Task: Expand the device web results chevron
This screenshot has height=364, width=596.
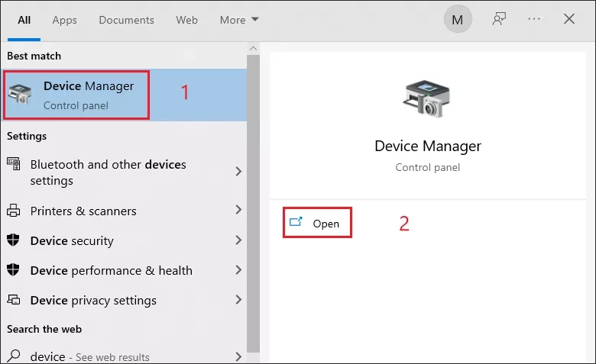Action: tap(238, 356)
